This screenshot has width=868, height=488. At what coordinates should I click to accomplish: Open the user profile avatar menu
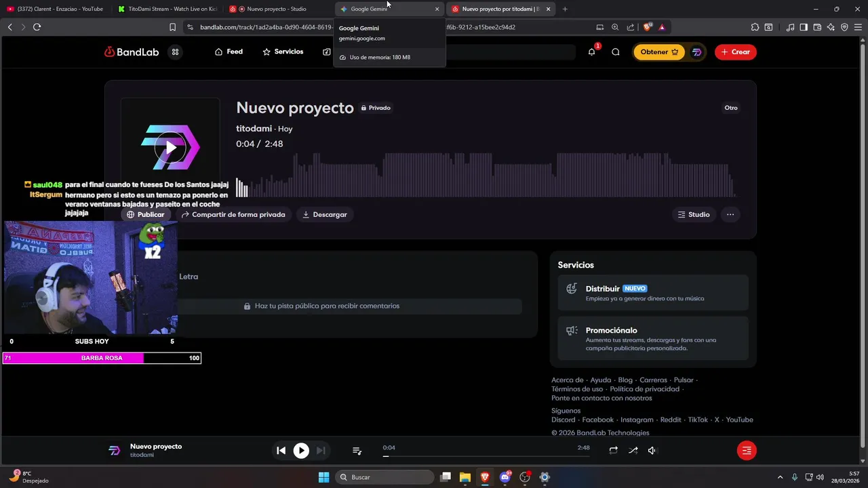(696, 52)
